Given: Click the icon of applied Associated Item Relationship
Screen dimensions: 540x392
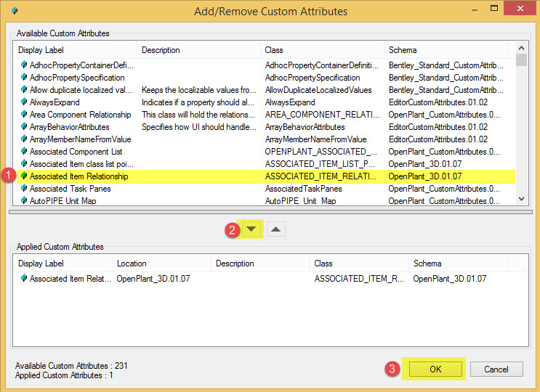Looking at the screenshot, I should point(23,279).
